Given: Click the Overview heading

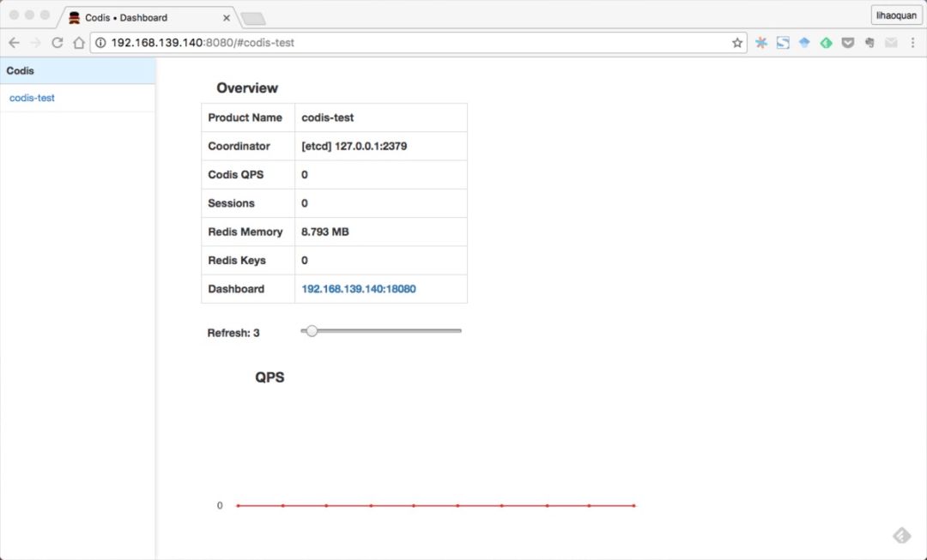Looking at the screenshot, I should pyautogui.click(x=247, y=88).
